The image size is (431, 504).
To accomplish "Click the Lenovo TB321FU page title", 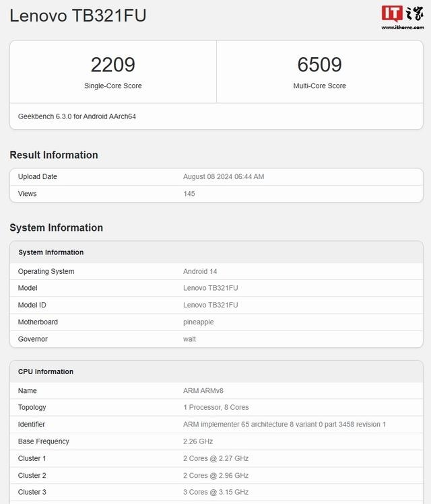I will point(78,16).
